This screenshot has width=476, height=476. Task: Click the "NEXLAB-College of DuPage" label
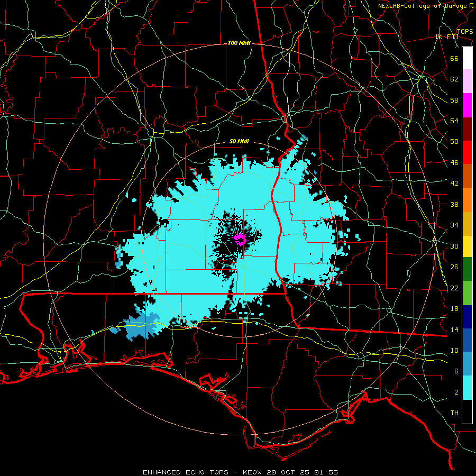[424, 6]
